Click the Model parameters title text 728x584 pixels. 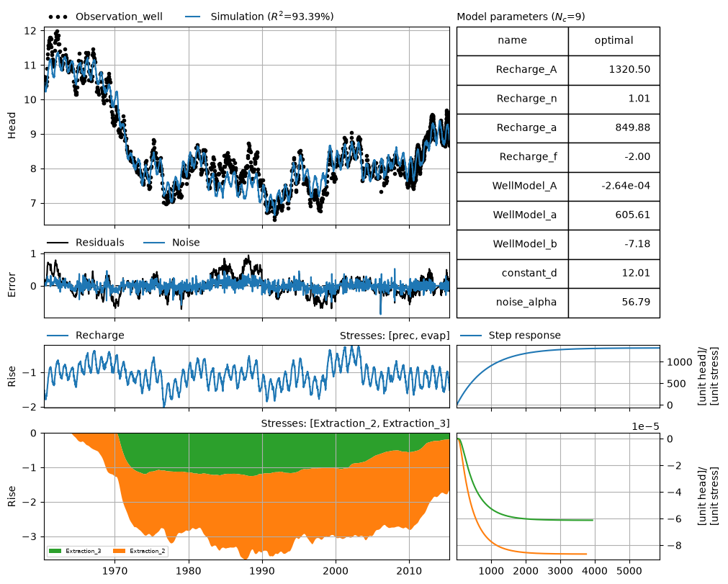click(x=521, y=17)
